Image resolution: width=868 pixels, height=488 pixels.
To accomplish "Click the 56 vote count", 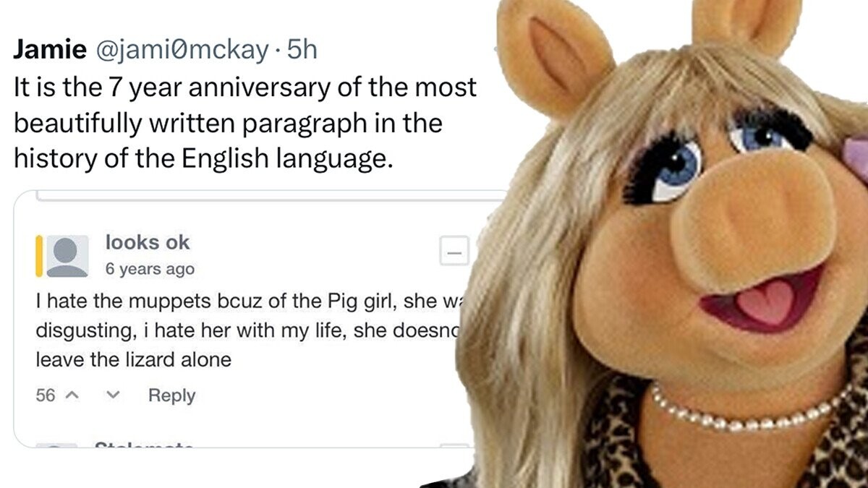I will pyautogui.click(x=45, y=396).
